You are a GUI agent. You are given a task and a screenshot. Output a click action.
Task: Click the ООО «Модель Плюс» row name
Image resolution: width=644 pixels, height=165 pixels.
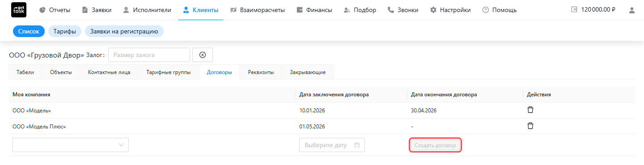[x=39, y=126]
